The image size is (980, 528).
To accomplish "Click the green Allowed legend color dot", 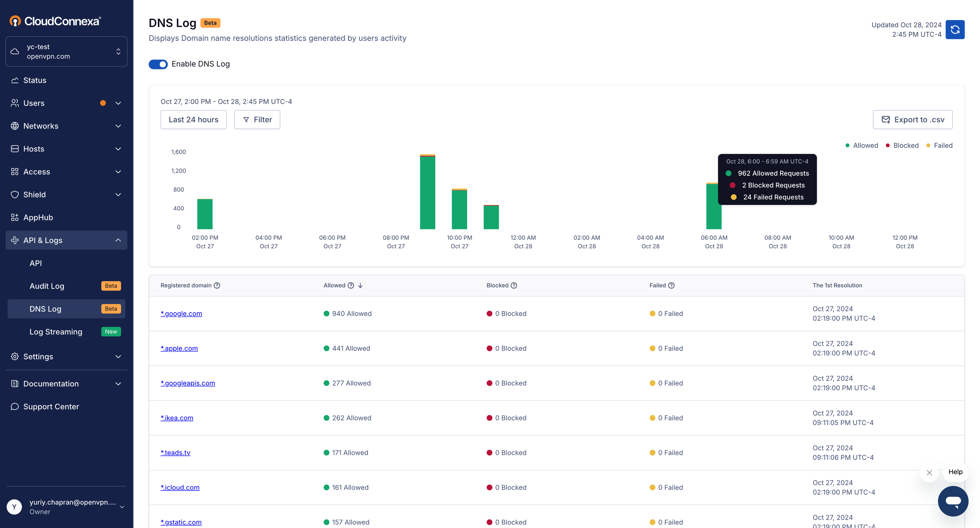I will [x=847, y=145].
